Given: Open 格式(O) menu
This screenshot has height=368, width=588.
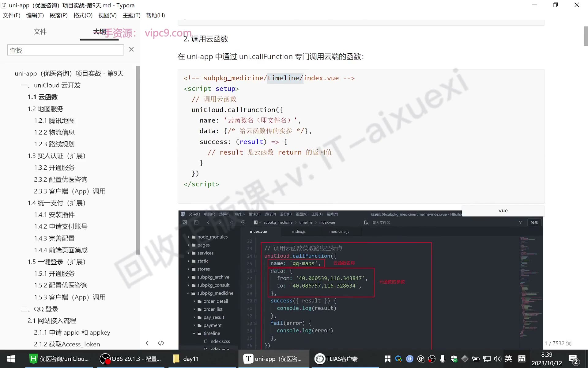Looking at the screenshot, I should click(x=83, y=15).
